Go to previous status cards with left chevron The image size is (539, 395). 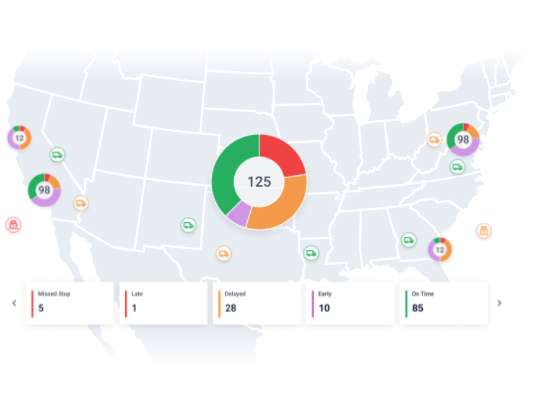coord(14,303)
